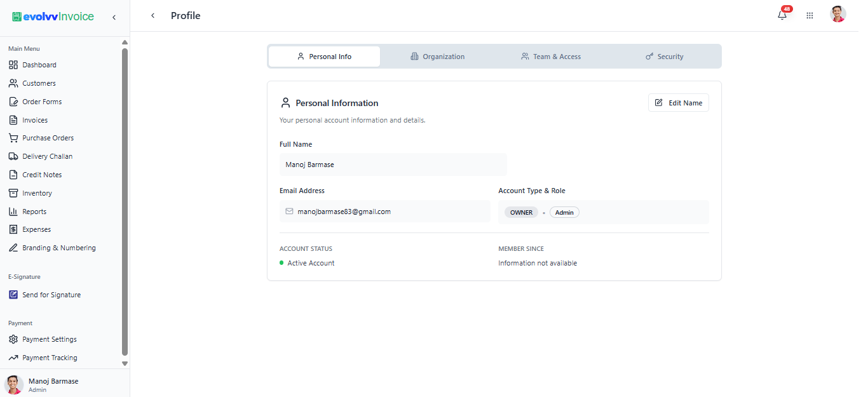Open the apps grid menu icon
This screenshot has width=868, height=397.
[x=810, y=16]
